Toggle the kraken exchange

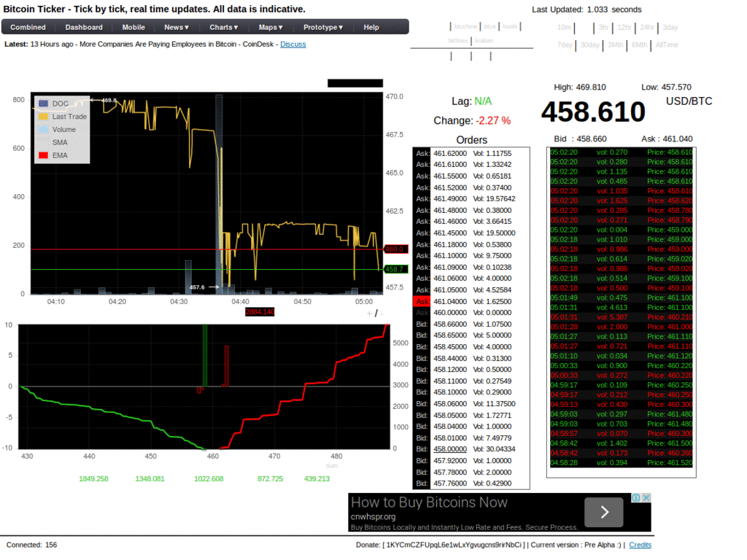pos(484,41)
